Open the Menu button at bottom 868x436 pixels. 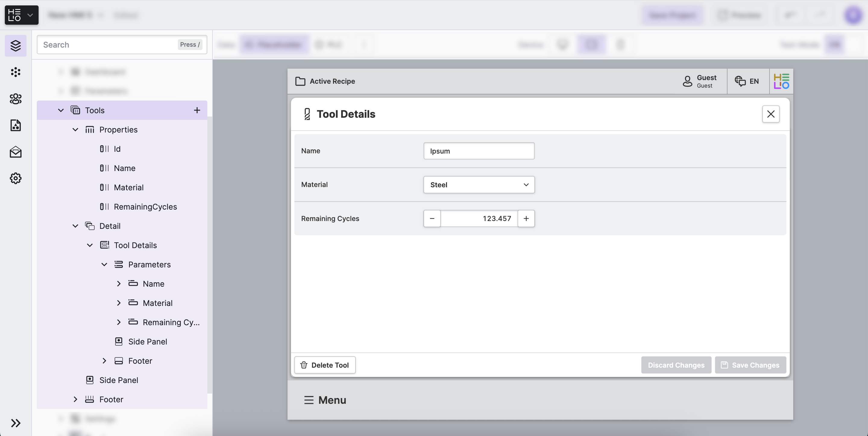click(325, 400)
